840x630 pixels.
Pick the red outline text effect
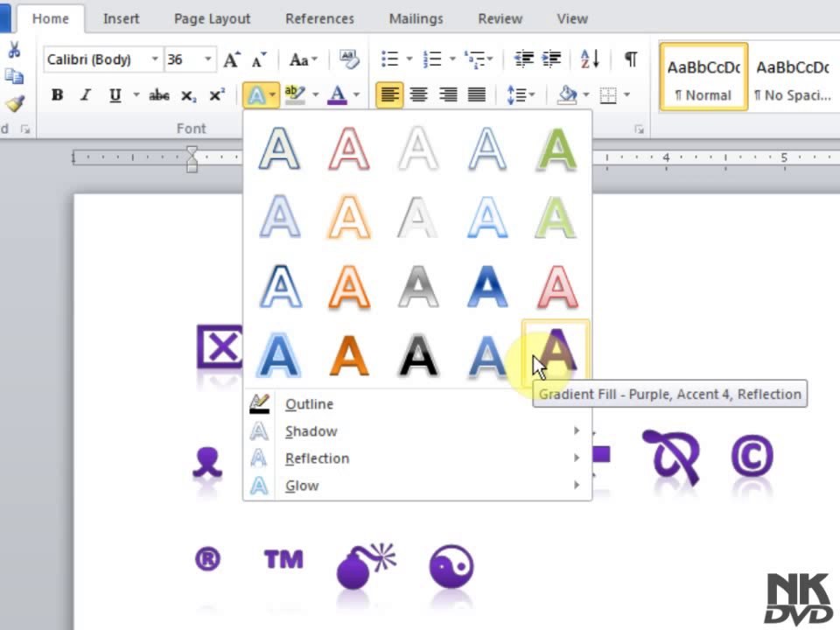(x=349, y=149)
